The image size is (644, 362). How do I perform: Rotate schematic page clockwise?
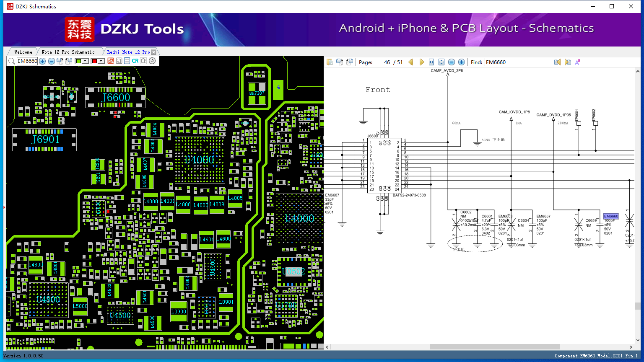coord(340,62)
